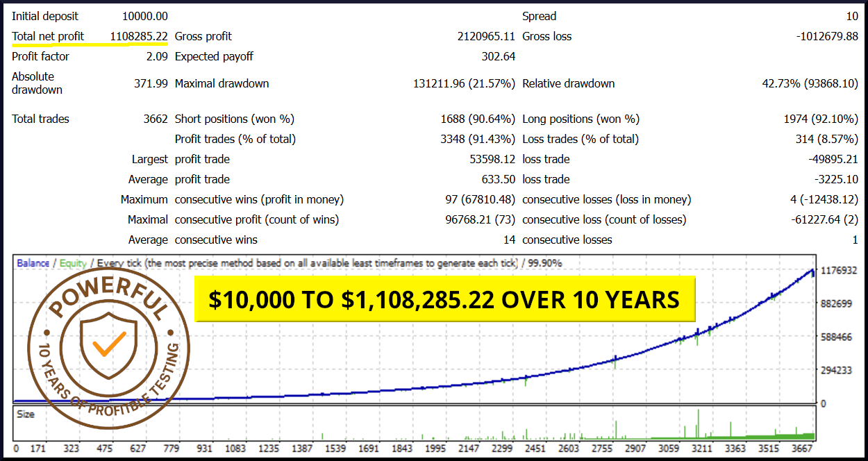868x461 pixels.
Task: Click the Total net profit label
Action: point(48,36)
